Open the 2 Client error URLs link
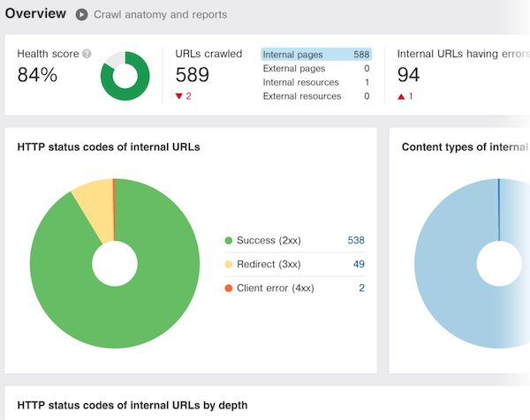This screenshot has height=420, width=530. click(x=361, y=289)
